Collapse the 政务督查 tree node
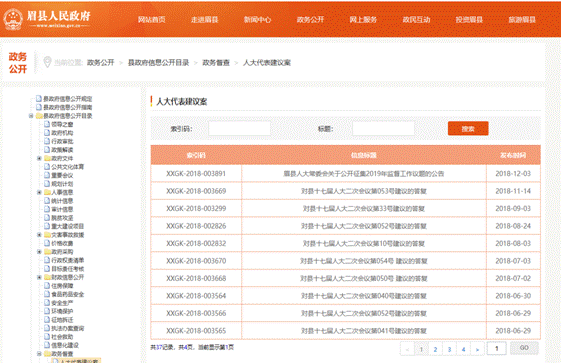561x363 pixels. pyautogui.click(x=39, y=354)
